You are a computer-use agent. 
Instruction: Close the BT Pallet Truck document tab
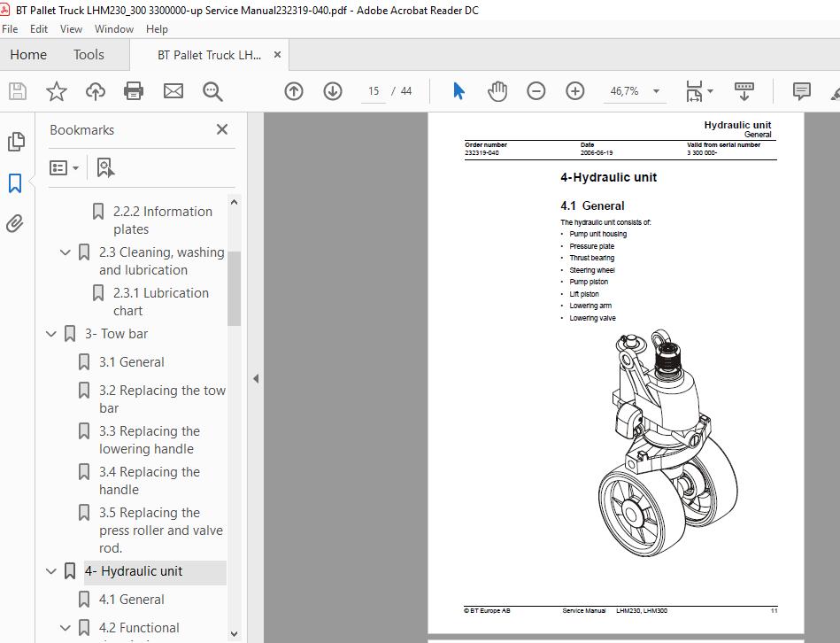tap(277, 54)
